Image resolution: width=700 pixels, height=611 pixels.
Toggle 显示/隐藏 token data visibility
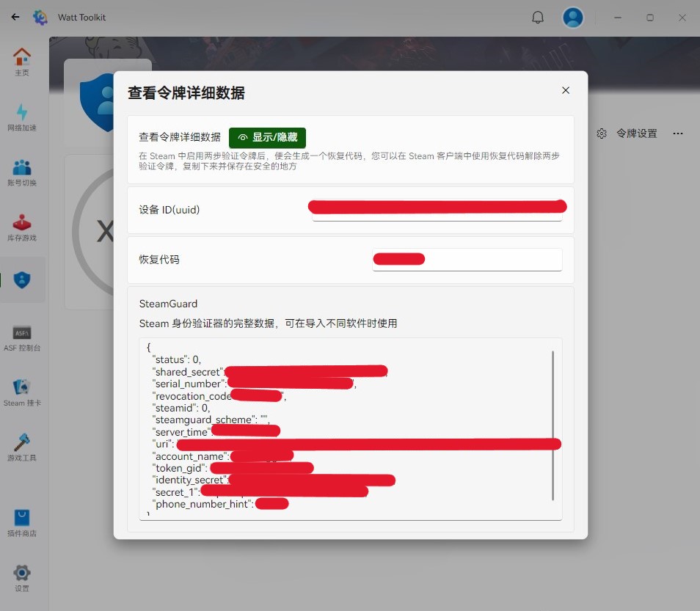point(267,137)
